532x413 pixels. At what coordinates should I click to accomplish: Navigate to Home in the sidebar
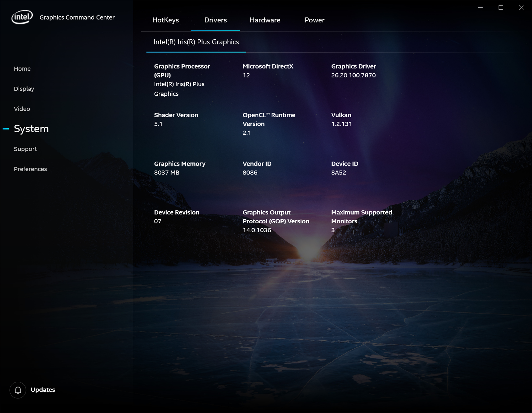[x=22, y=69]
